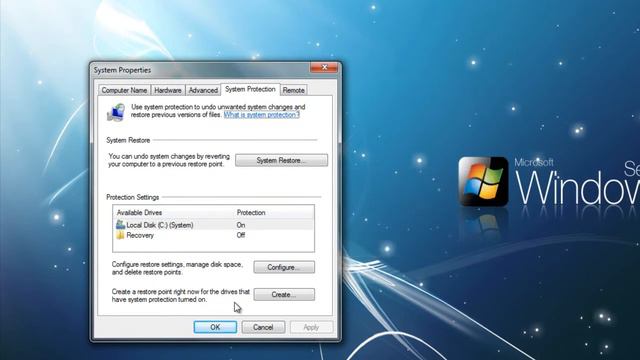Click the 'Local Disk (C:) (System)' row text

click(x=160, y=225)
